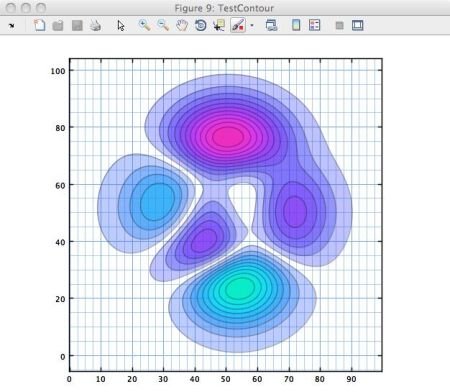Screen dimensions: 450x392
Task: Enable the Rotate 3D tool
Action: coord(200,25)
